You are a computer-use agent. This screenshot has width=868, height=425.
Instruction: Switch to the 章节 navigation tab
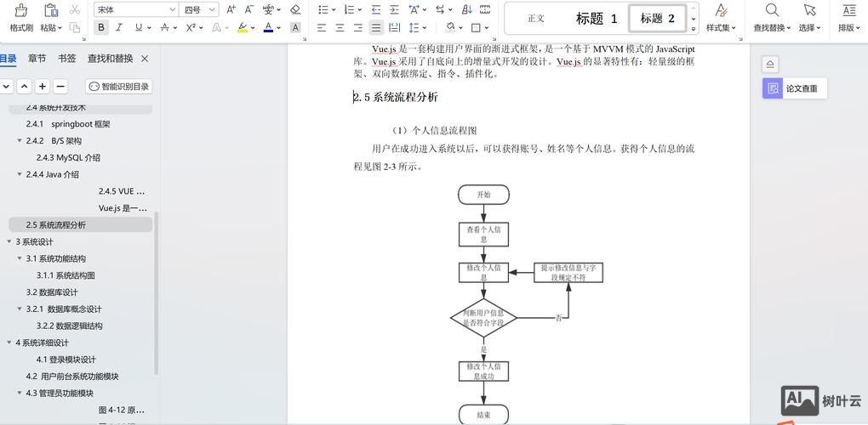coord(37,59)
